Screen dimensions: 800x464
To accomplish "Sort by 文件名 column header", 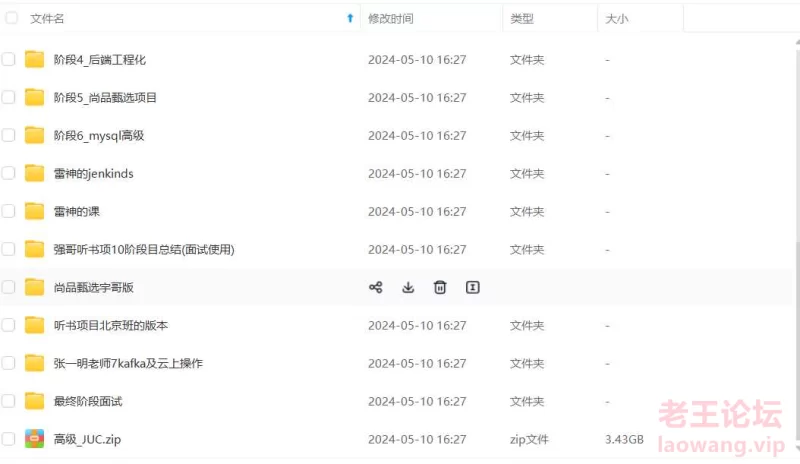I will pos(47,19).
